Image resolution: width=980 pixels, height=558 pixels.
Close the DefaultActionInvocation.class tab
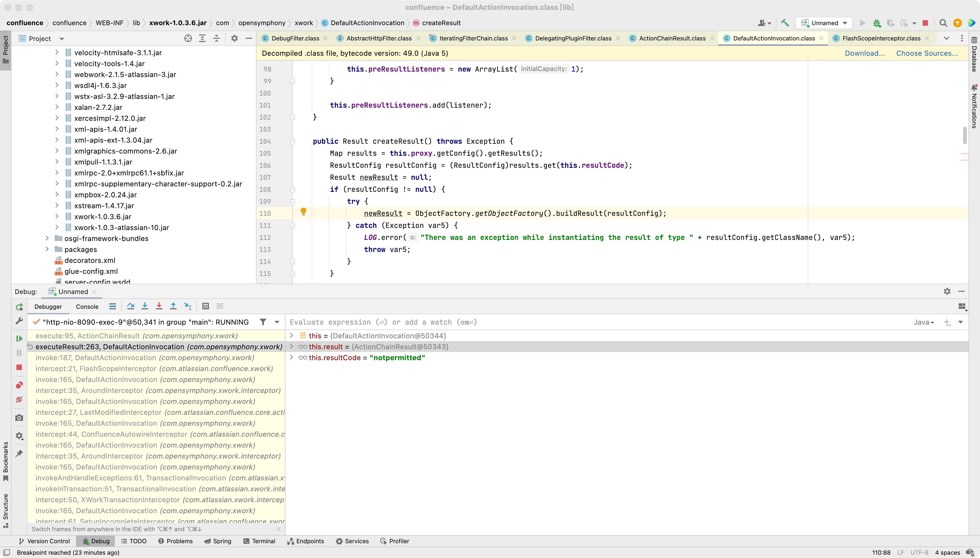(x=821, y=38)
